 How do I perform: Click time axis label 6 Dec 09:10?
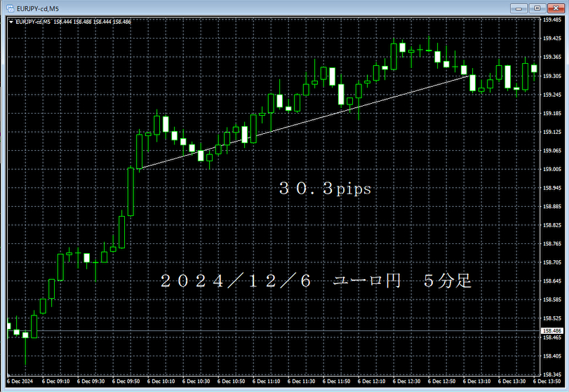56,381
